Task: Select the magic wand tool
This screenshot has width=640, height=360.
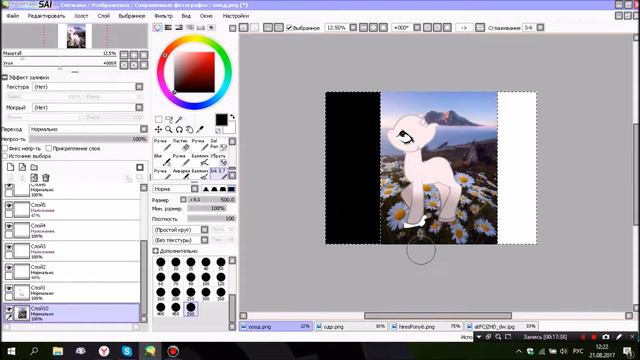Action: click(179, 119)
